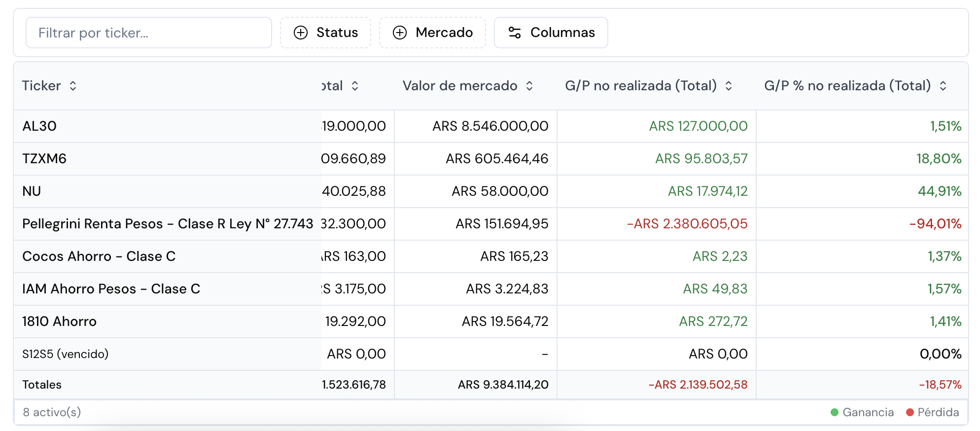Click the plus icon beside Status
Screen dimensions: 980x431
[301, 33]
